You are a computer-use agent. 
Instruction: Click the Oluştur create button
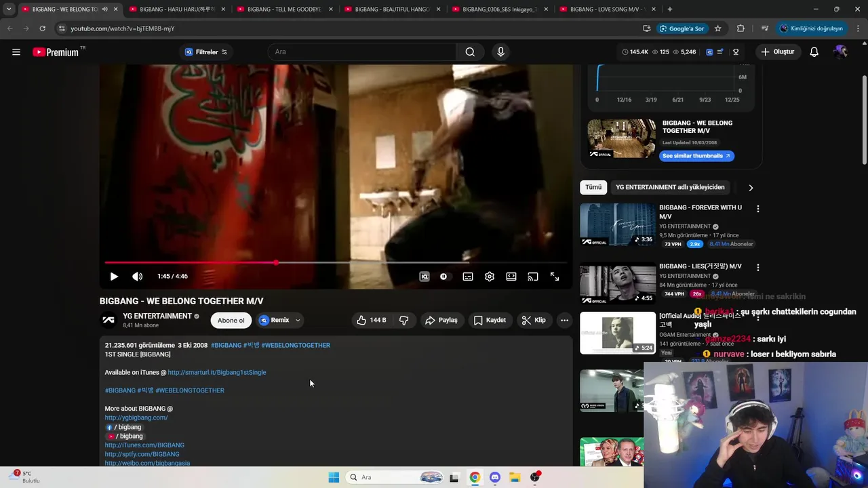(x=777, y=52)
